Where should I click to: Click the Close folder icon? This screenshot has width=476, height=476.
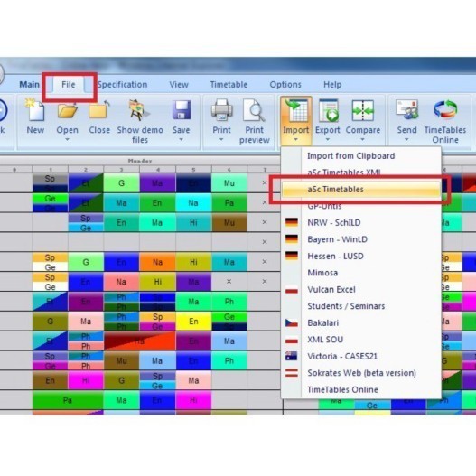pyautogui.click(x=99, y=110)
